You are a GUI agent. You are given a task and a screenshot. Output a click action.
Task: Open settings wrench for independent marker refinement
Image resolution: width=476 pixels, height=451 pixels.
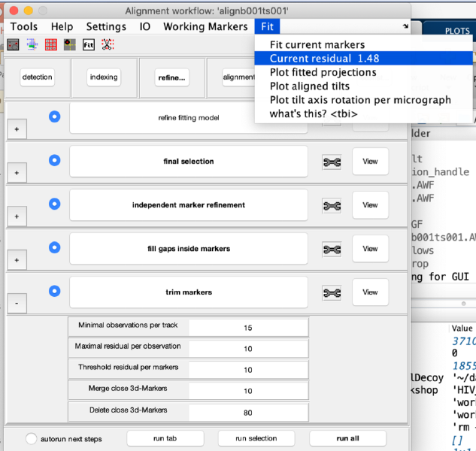click(x=332, y=206)
